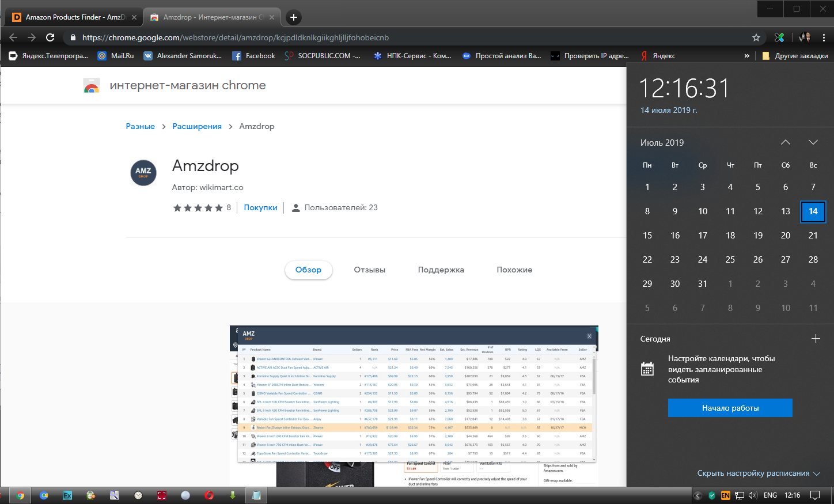Switch to the Amzdrop Интернет-магазин tab
Image resolution: width=834 pixels, height=504 pixels.
pyautogui.click(x=211, y=17)
